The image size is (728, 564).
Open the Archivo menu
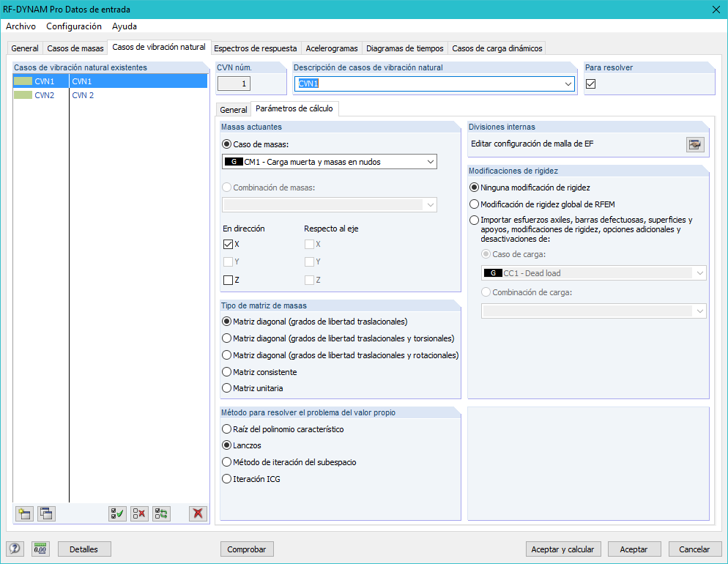21,26
